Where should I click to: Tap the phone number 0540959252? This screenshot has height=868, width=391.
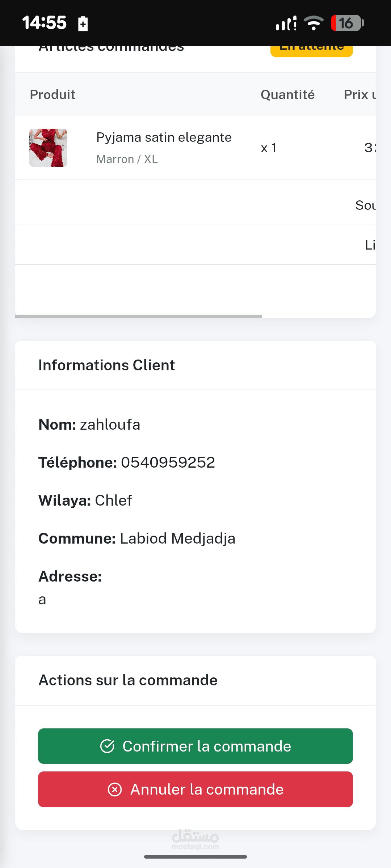(168, 462)
